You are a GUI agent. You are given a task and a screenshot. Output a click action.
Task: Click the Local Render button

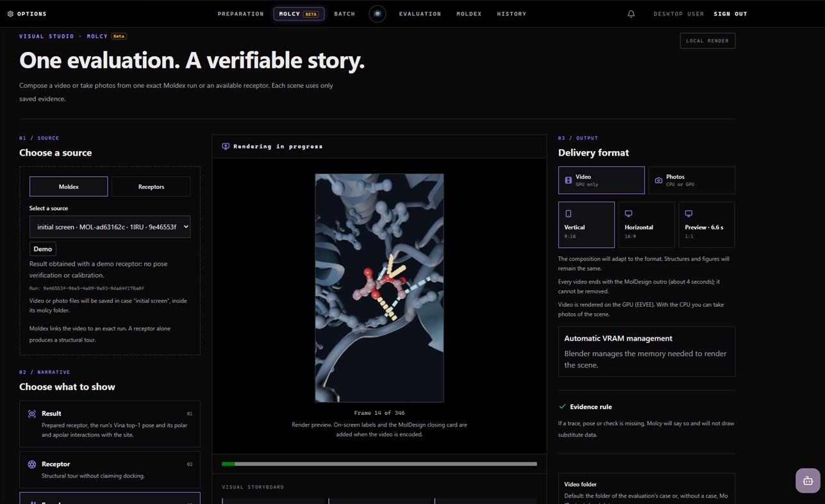pos(708,40)
